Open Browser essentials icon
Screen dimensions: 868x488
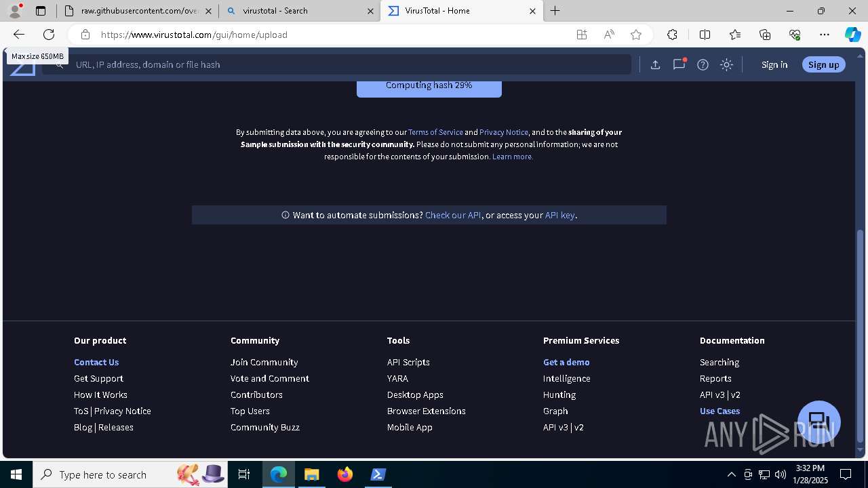click(x=795, y=35)
